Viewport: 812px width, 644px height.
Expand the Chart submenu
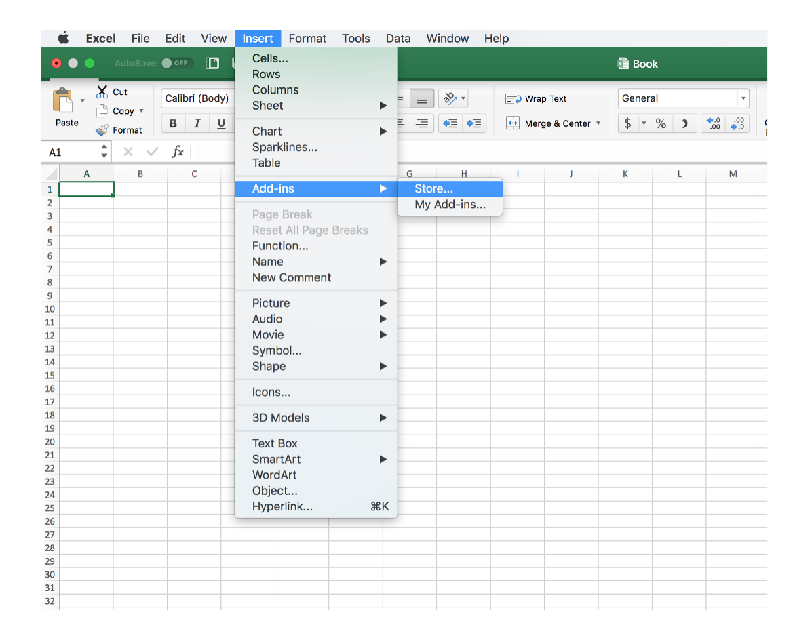pyautogui.click(x=316, y=132)
